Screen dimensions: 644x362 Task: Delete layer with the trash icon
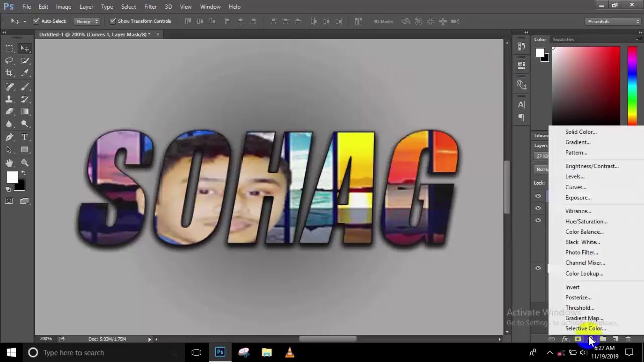click(x=628, y=339)
